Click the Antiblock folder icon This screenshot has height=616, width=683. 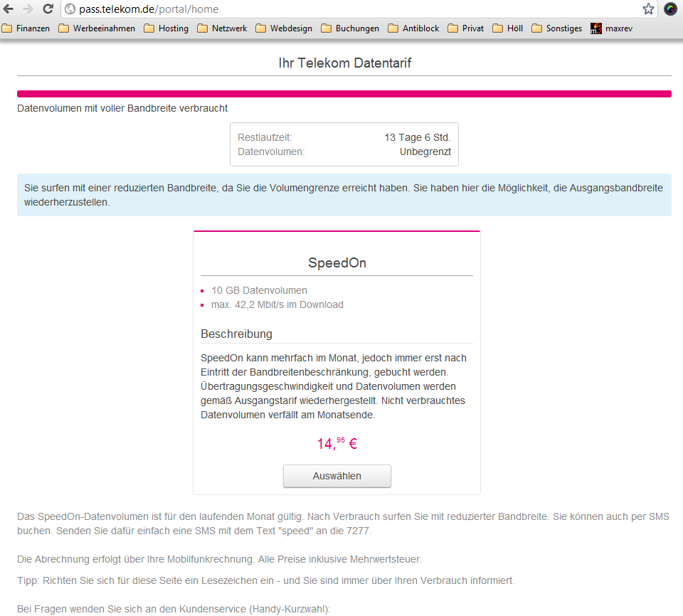pyautogui.click(x=391, y=28)
